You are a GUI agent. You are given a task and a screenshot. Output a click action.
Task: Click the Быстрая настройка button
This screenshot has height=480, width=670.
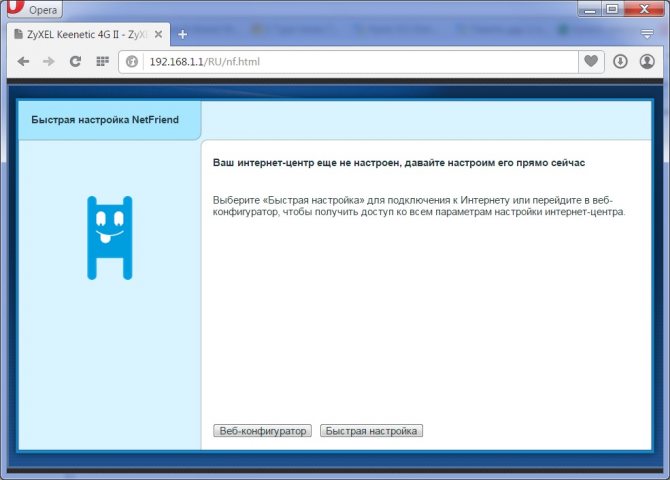371,431
